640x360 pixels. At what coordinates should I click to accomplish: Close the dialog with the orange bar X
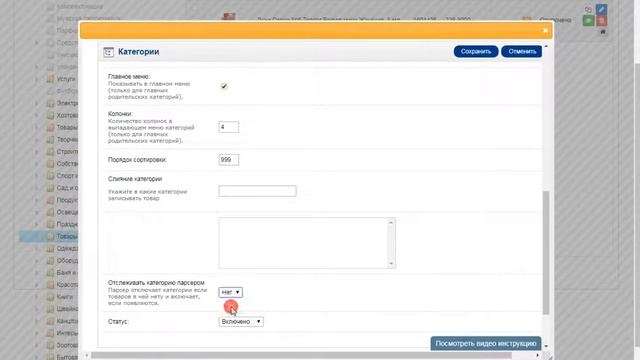(x=545, y=31)
